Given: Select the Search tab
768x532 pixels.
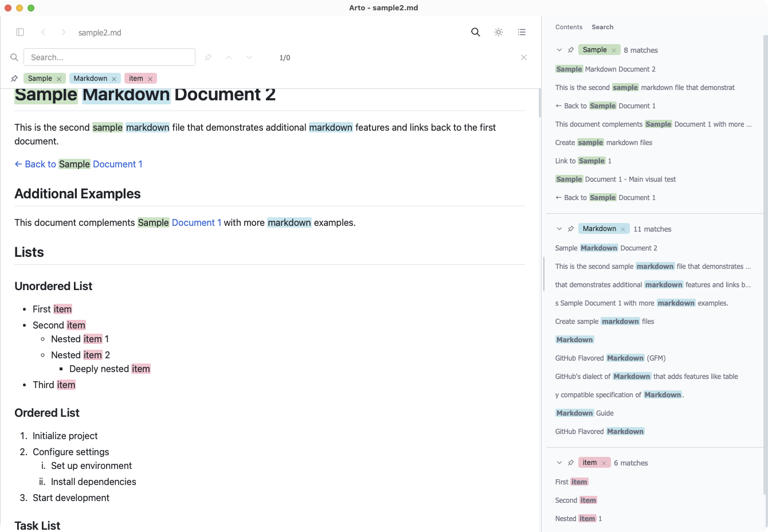Looking at the screenshot, I should point(602,27).
